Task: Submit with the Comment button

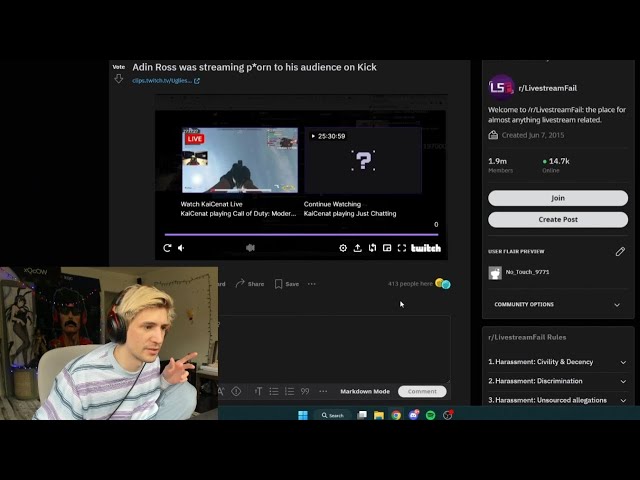Action: click(422, 391)
